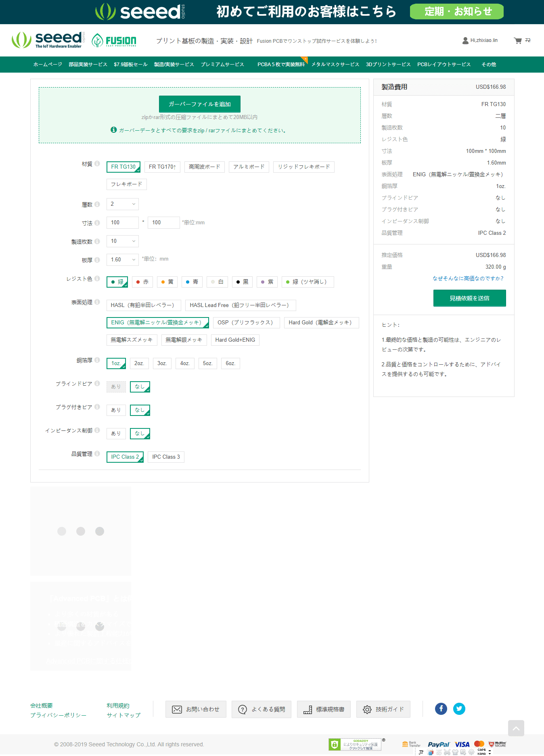Open info icon next to 銅箔厚 label
Image resolution: width=544 pixels, height=756 pixels.
(97, 360)
